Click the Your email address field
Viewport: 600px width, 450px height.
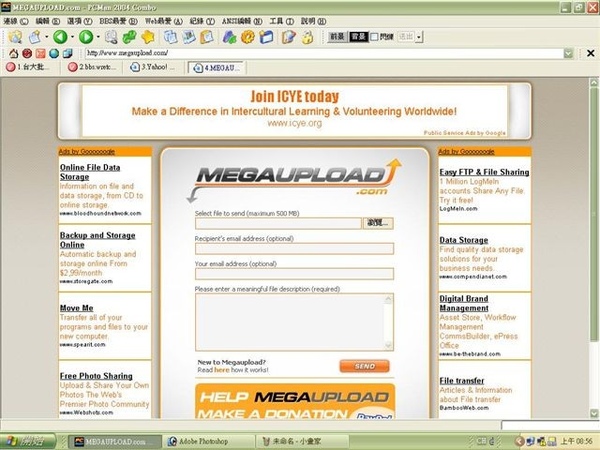[x=294, y=274]
